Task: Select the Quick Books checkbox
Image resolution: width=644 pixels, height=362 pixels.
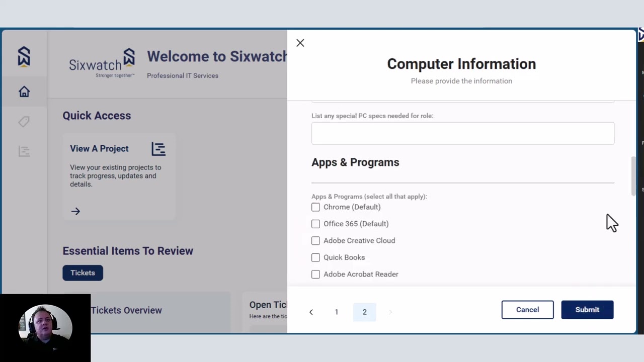Action: [x=315, y=257]
